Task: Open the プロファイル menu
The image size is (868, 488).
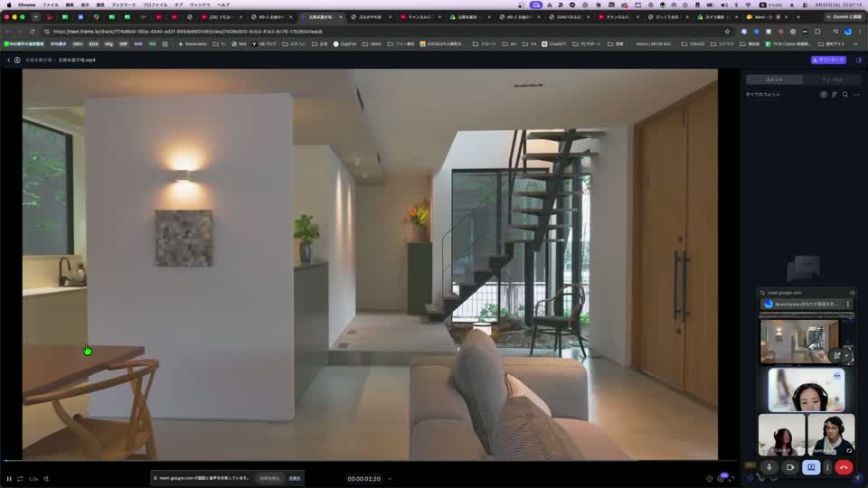Action: [155, 5]
